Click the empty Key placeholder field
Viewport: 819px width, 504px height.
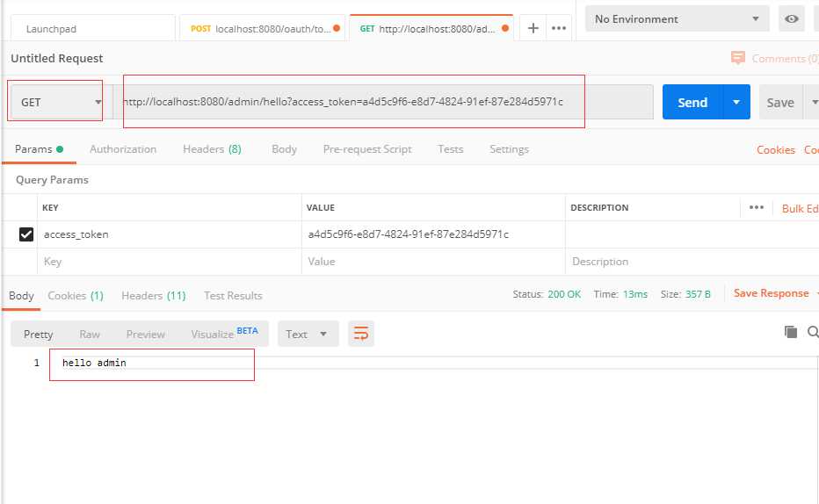pyautogui.click(x=170, y=262)
